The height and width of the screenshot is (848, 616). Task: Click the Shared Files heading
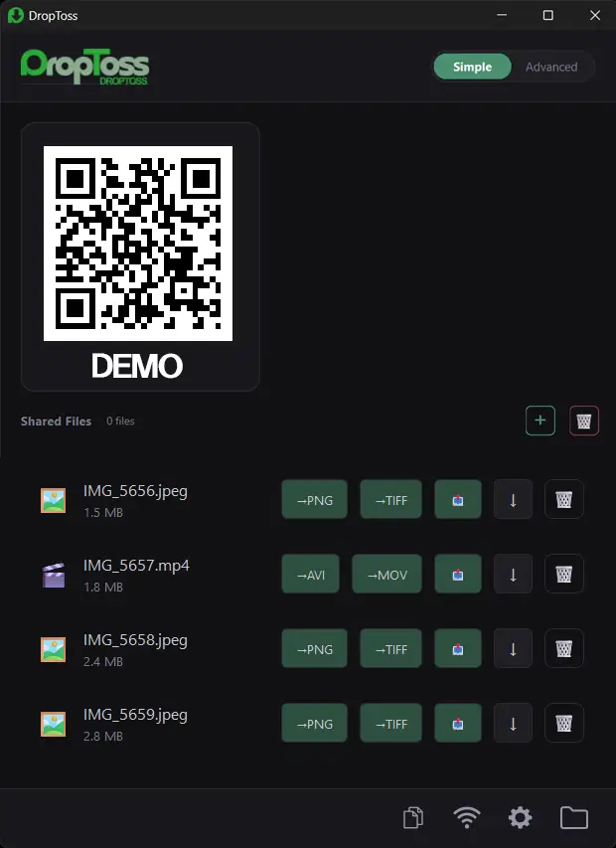point(57,422)
